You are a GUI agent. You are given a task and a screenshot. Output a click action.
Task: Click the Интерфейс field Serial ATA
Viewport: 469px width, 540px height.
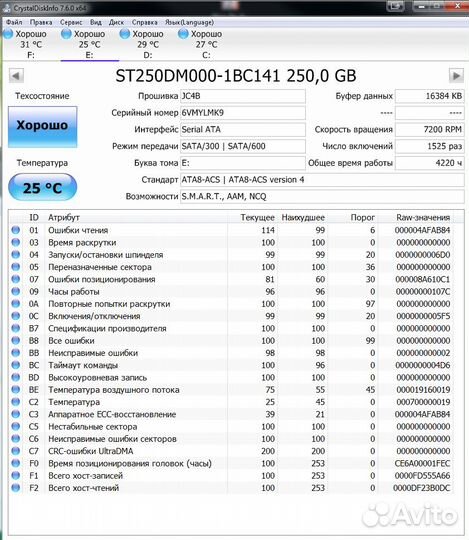click(x=243, y=129)
